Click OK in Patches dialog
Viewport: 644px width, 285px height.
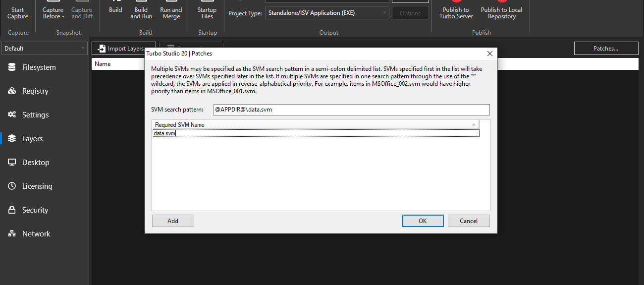423,221
